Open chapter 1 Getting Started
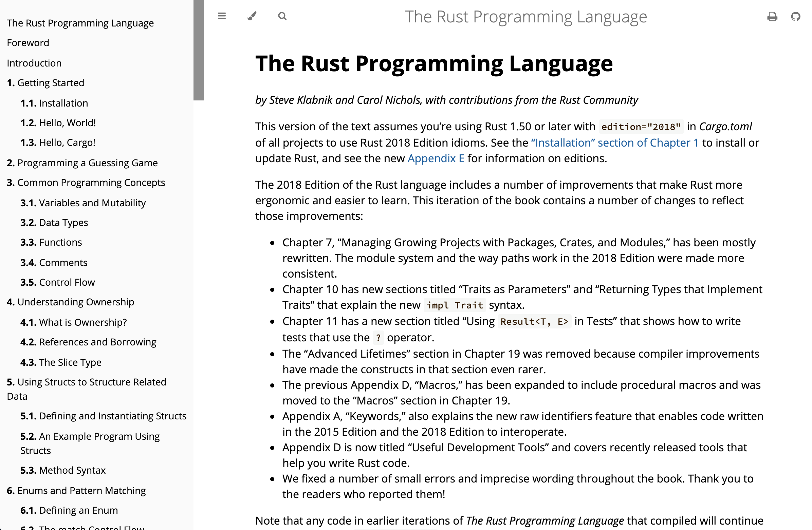The image size is (812, 530). click(45, 83)
